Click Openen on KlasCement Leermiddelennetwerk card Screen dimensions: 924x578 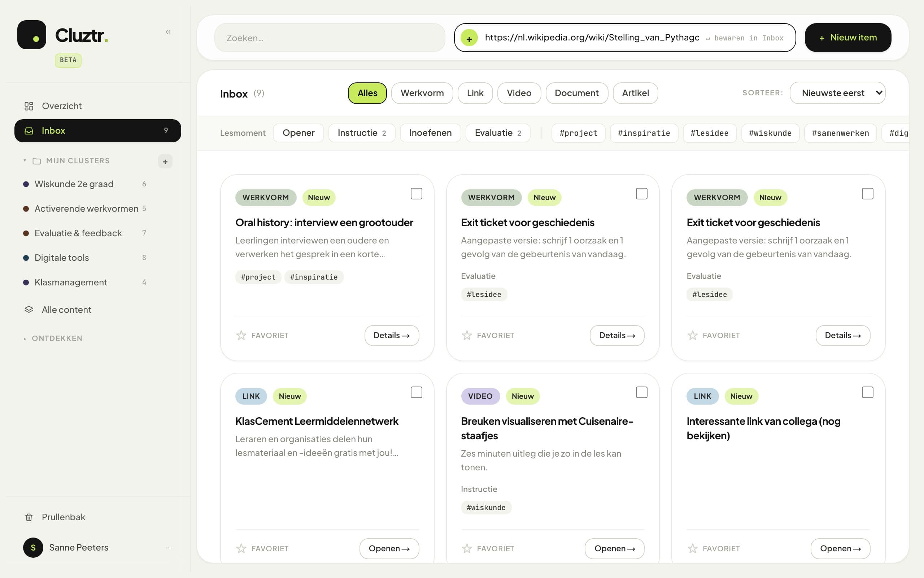pyautogui.click(x=389, y=549)
